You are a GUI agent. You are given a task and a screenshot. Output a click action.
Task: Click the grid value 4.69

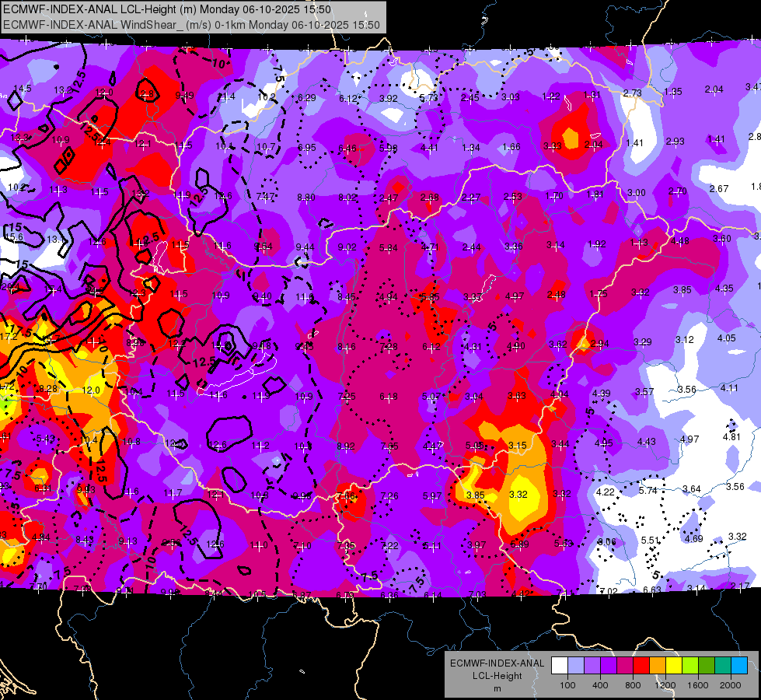[694, 539]
